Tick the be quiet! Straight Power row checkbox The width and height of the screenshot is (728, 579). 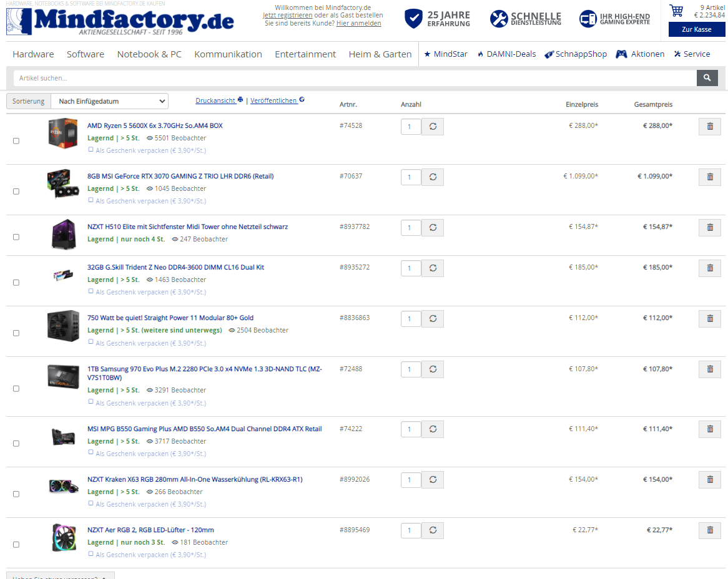[16, 333]
